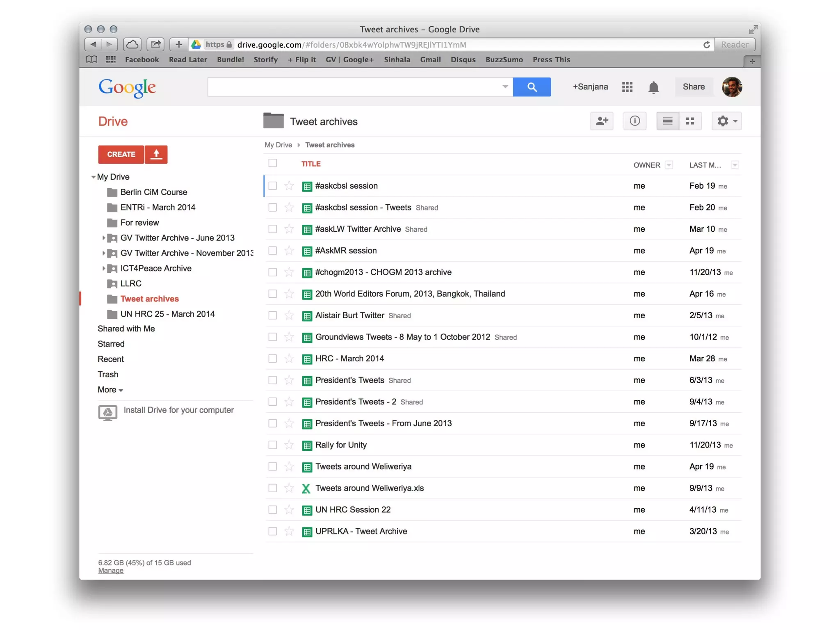Open Google apps grid launcher
840x630 pixels.
click(627, 87)
